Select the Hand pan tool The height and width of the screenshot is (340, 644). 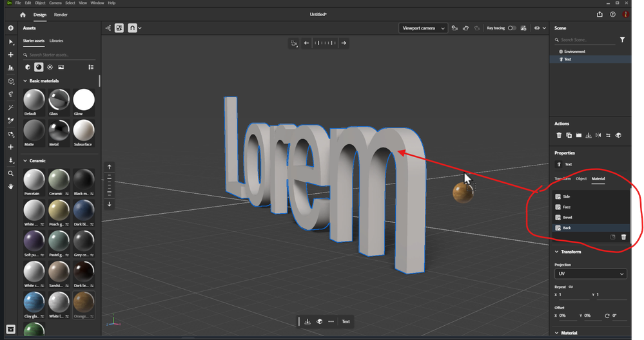pos(11,186)
